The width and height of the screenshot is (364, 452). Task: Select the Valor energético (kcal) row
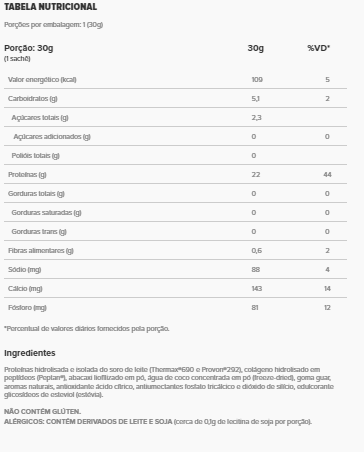[x=175, y=79]
